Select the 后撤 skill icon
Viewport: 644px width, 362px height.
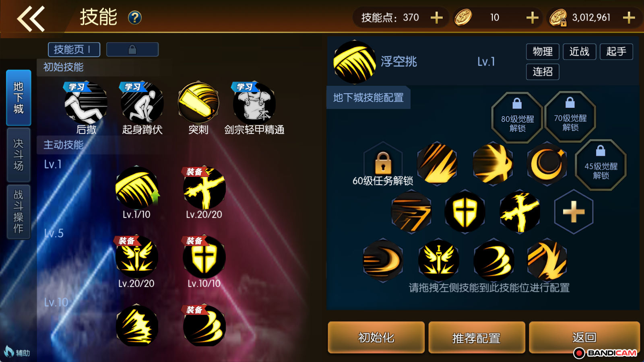click(x=86, y=103)
